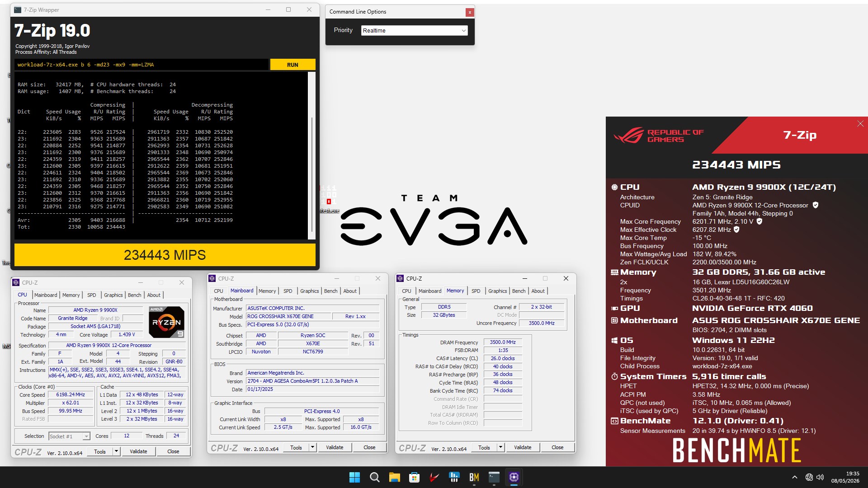
Task: Click Close button in middle CPU-Z window
Action: click(369, 447)
